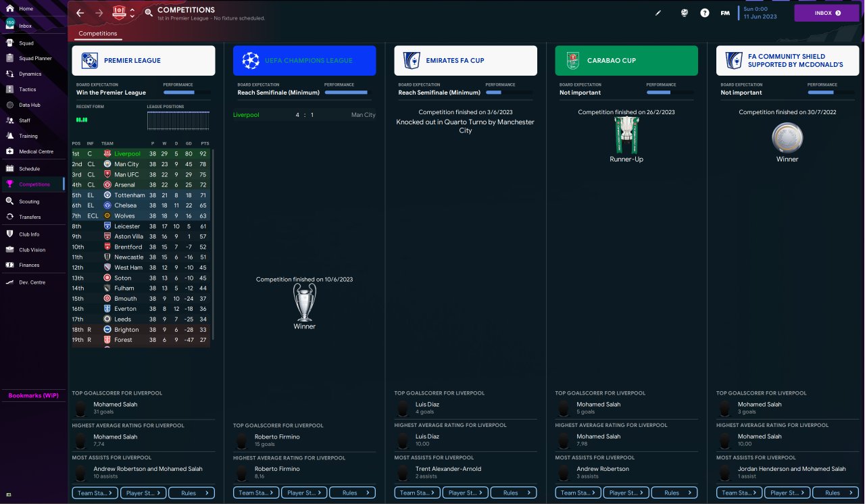
Task: Go to Staff in the sidebar
Action: (32, 120)
